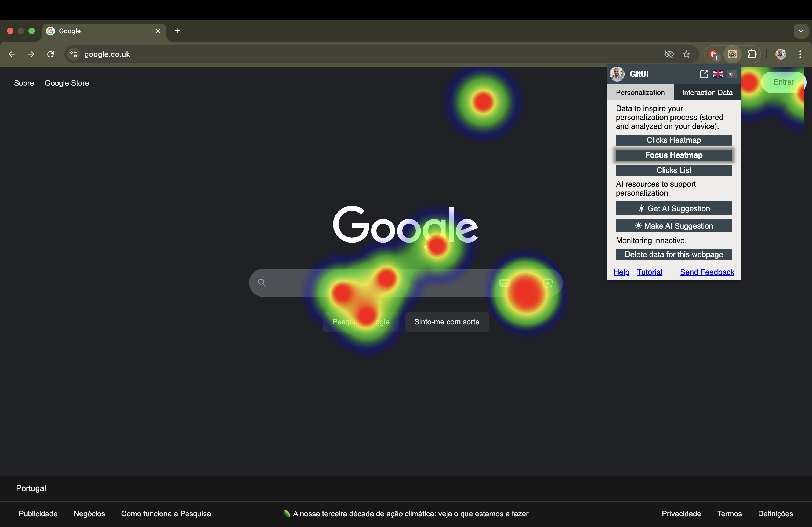Open search by keyboard icon in search bar
The width and height of the screenshot is (812, 527).
pyautogui.click(x=504, y=282)
